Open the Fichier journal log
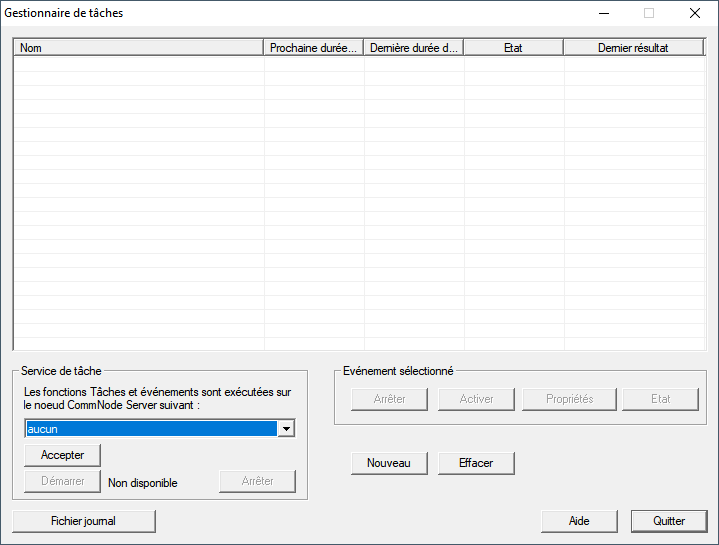Screen dimensions: 719x545 coord(84,521)
